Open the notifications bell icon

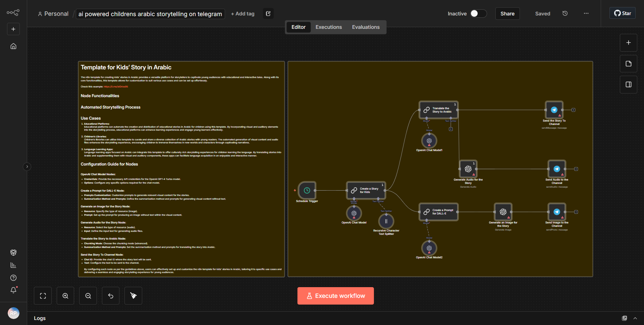click(x=13, y=290)
